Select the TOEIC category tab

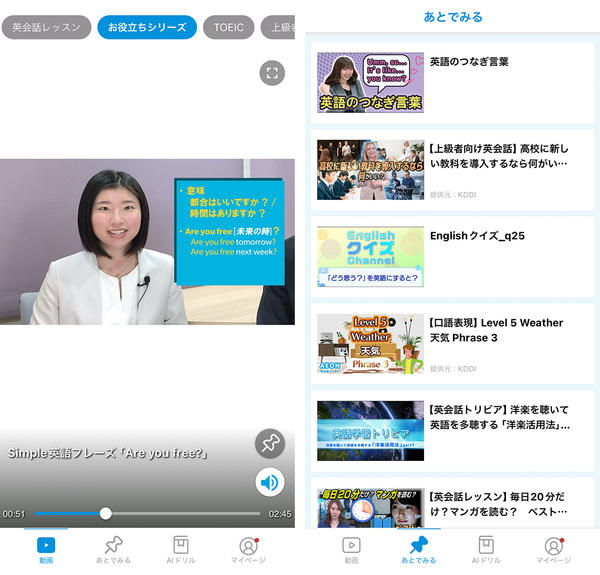[x=228, y=27]
